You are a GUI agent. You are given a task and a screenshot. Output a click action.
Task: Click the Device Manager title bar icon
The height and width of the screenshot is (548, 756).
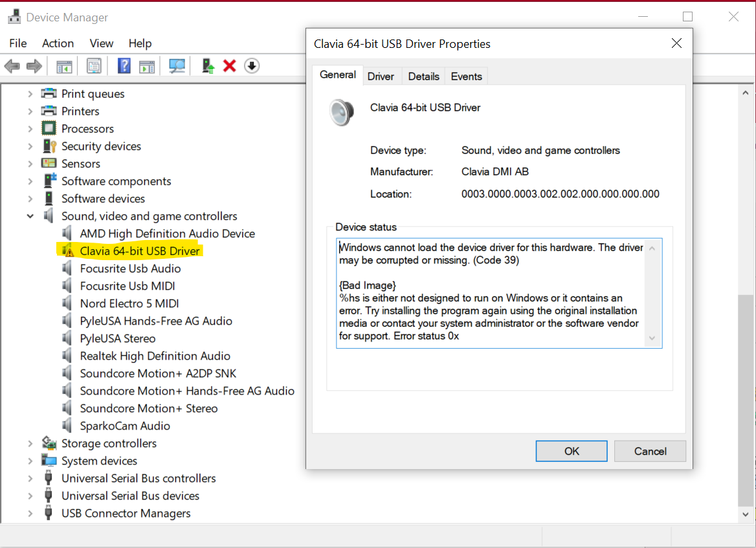(x=14, y=17)
